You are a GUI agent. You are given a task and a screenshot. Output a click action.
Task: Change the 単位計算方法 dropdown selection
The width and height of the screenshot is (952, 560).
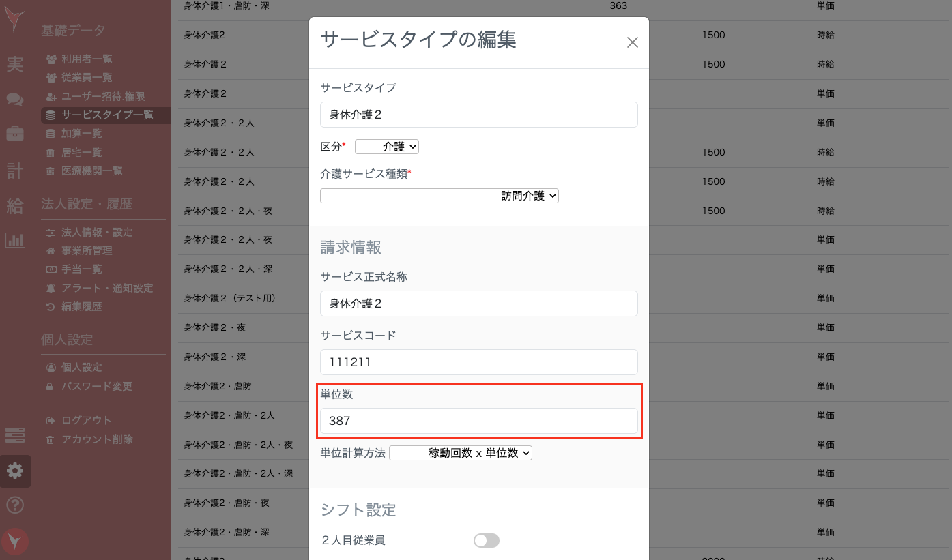tap(460, 452)
